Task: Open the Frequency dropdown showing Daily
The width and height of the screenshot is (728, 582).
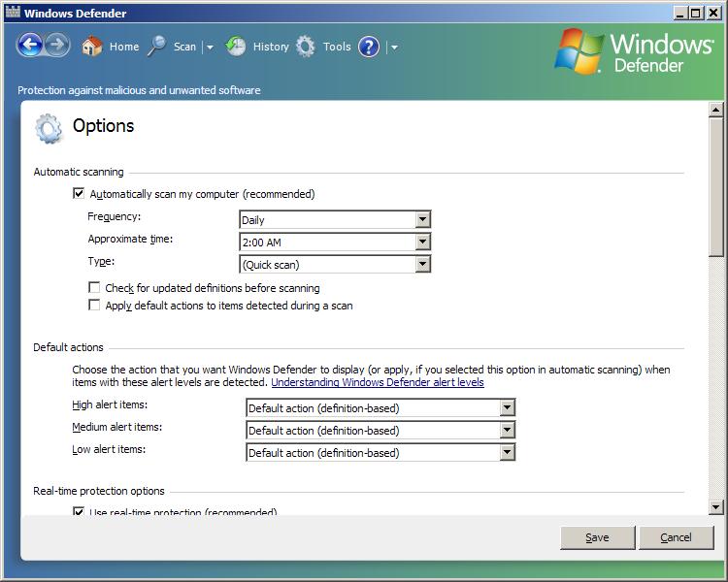Action: click(x=335, y=219)
